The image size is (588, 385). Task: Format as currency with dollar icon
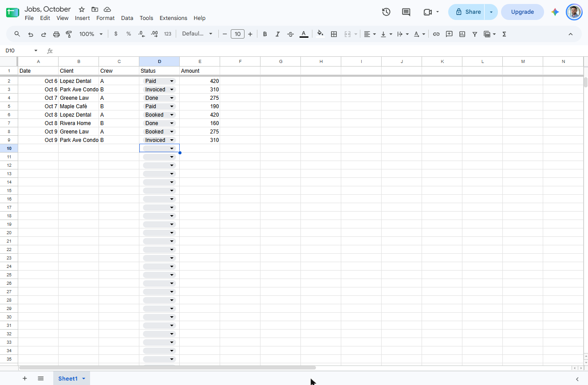116,34
